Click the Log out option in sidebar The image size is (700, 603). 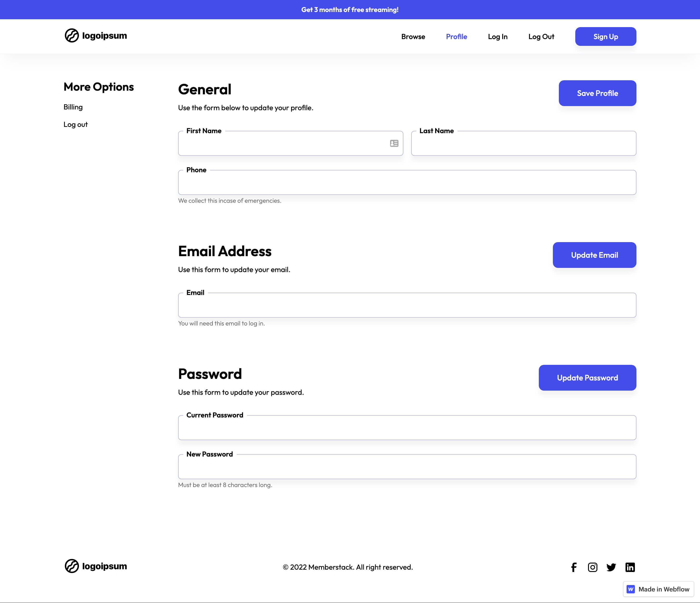point(75,124)
